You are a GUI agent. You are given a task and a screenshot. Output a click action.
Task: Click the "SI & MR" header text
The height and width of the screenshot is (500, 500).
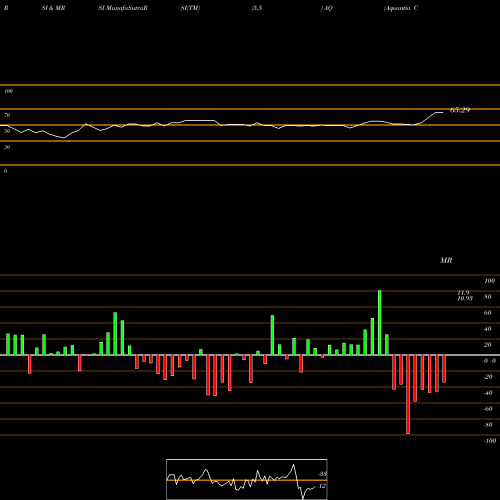pos(53,8)
